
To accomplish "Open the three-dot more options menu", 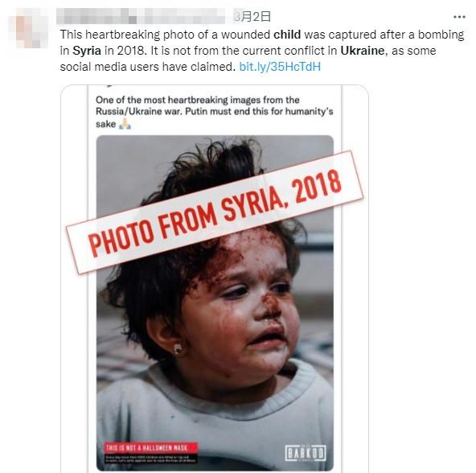I will (x=459, y=17).
